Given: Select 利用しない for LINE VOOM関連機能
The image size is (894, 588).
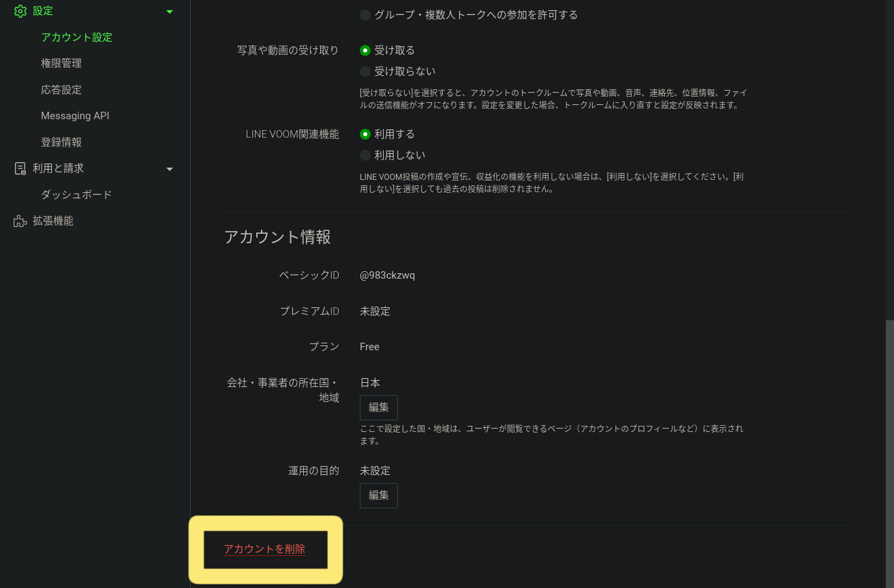Looking at the screenshot, I should pyautogui.click(x=365, y=155).
